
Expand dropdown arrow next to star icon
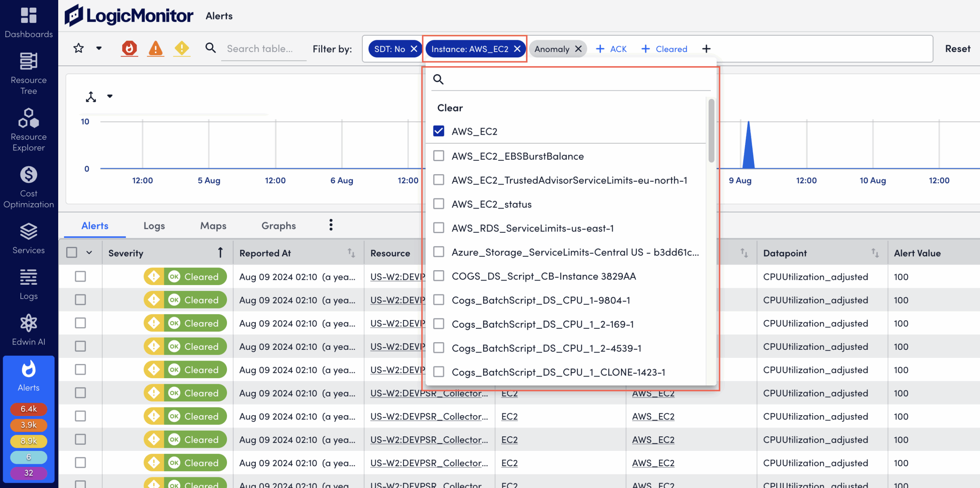pyautogui.click(x=99, y=48)
